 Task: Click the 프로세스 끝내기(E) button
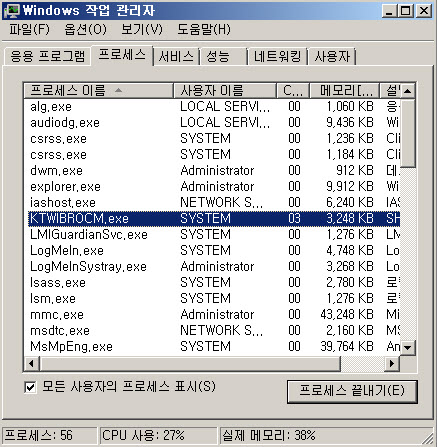352,391
